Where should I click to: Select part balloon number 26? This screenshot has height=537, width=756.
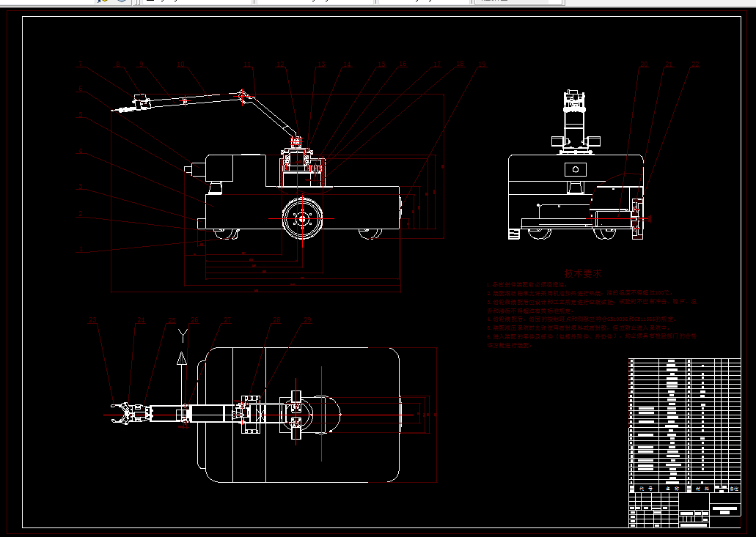point(195,320)
